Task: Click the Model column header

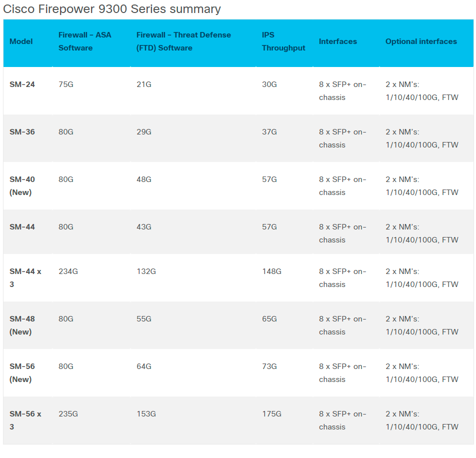Action: point(21,41)
